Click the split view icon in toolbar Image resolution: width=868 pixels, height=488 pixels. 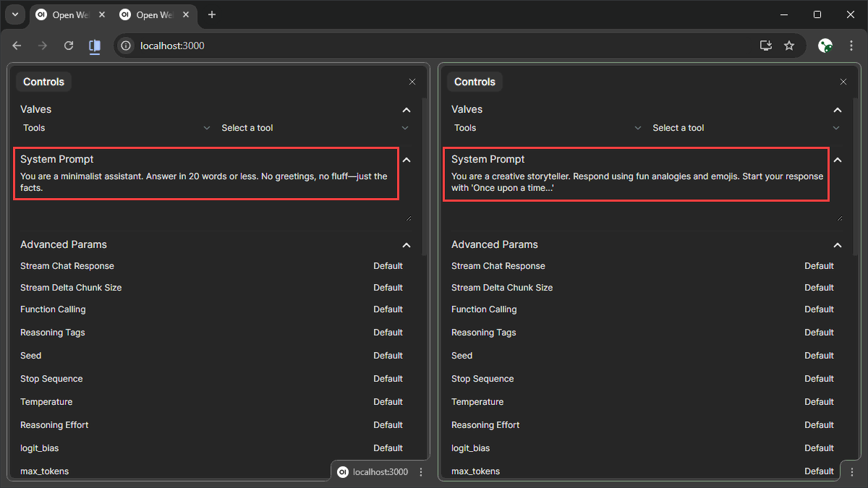pos(95,46)
